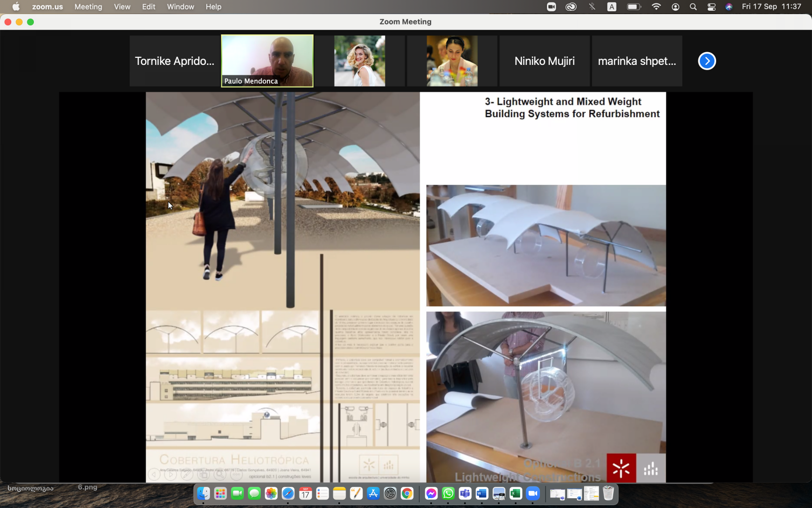Open Microsoft Word in the dock
Screen dimensions: 812x508
click(x=482, y=493)
